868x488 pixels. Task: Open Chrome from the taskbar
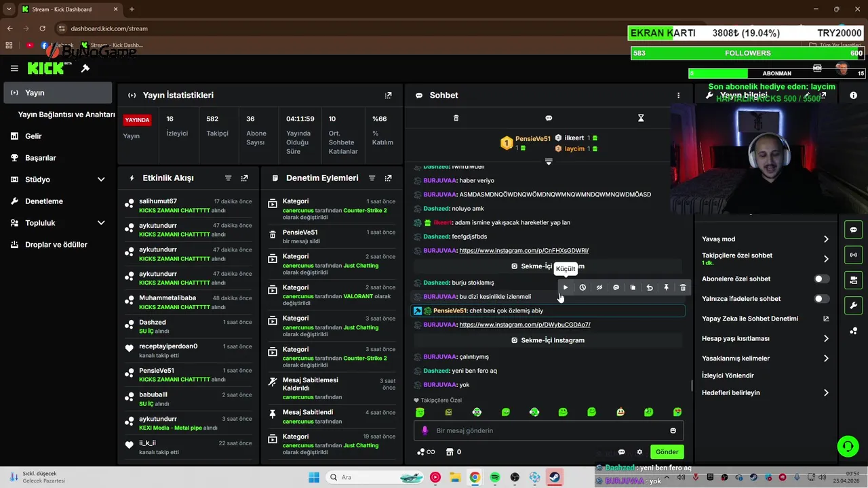(x=475, y=477)
